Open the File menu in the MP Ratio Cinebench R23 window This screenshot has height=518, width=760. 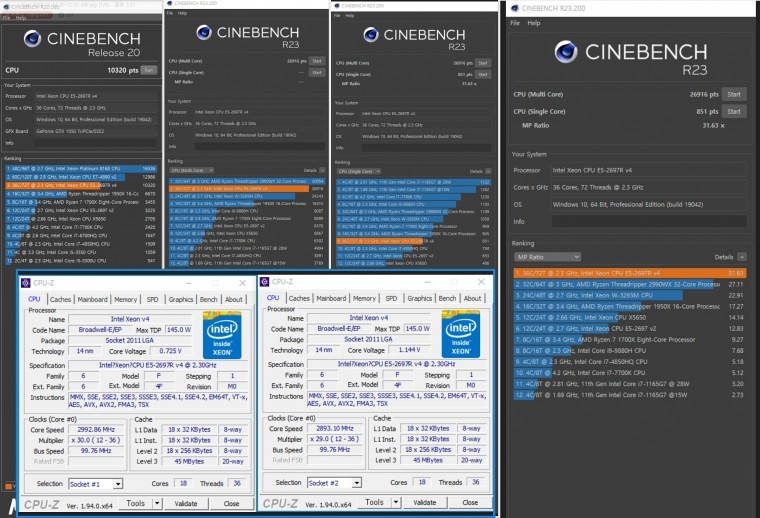[x=515, y=23]
